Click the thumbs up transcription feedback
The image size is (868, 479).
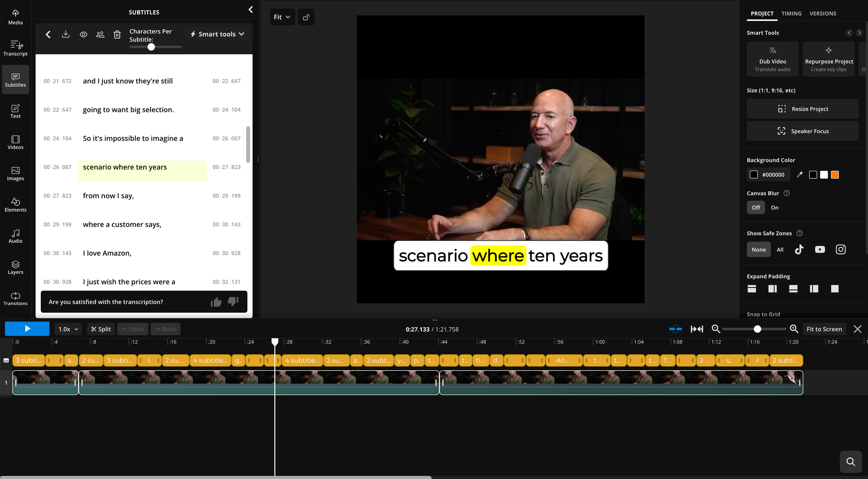216,302
